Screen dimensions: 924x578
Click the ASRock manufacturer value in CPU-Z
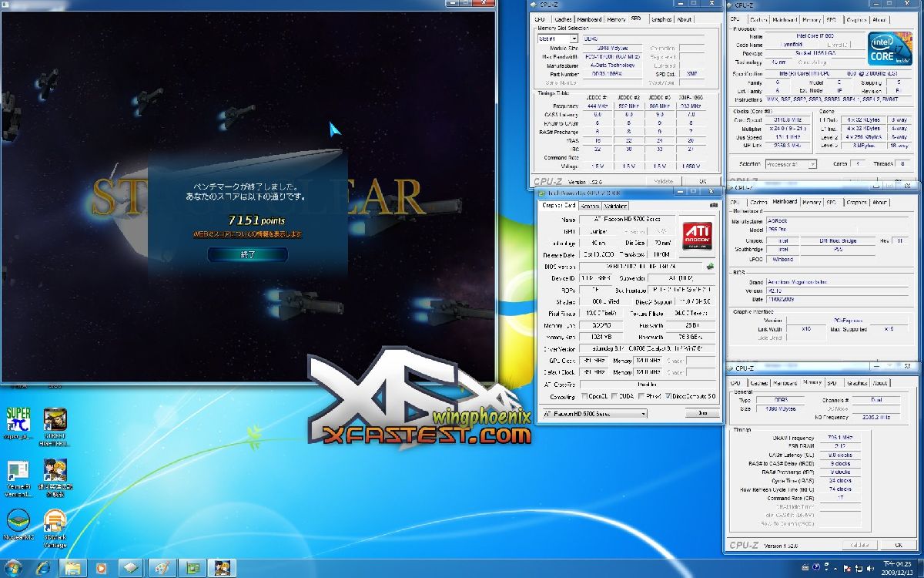837,220
